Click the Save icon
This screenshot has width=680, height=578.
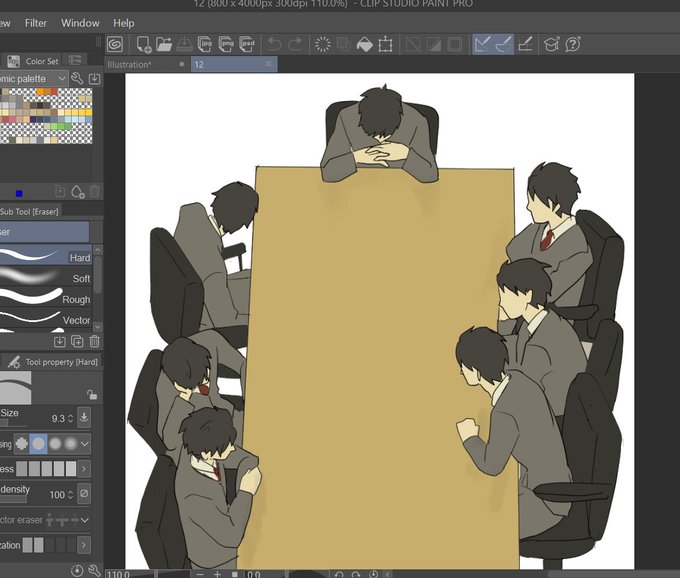185,44
